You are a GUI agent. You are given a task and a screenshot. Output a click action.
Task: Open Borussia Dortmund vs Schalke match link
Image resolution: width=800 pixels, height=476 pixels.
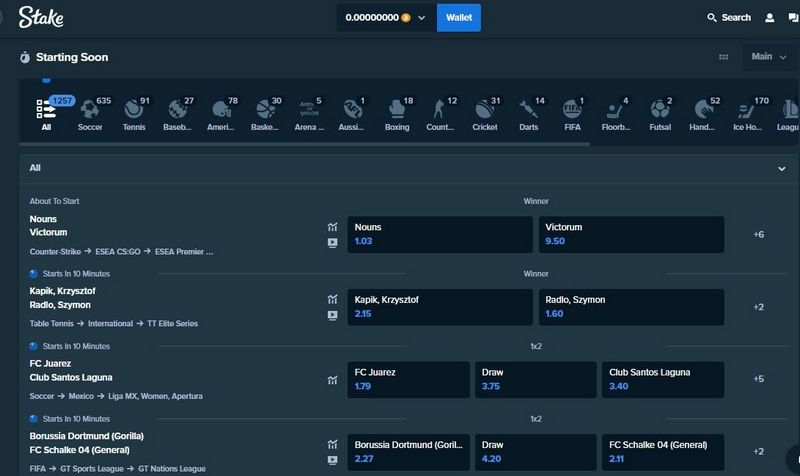pos(87,443)
